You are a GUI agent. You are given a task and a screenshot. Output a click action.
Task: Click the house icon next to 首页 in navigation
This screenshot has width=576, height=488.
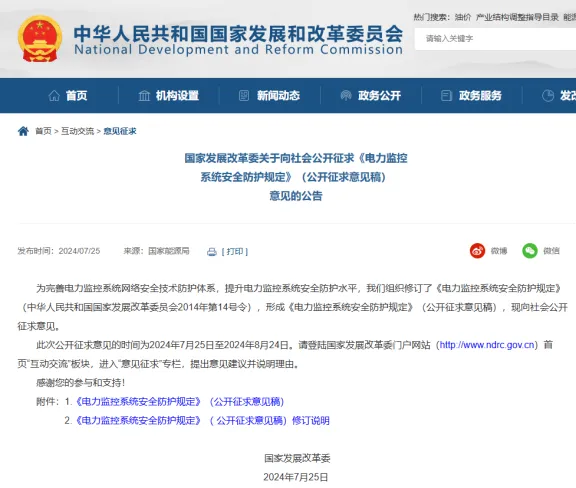[x=54, y=96]
